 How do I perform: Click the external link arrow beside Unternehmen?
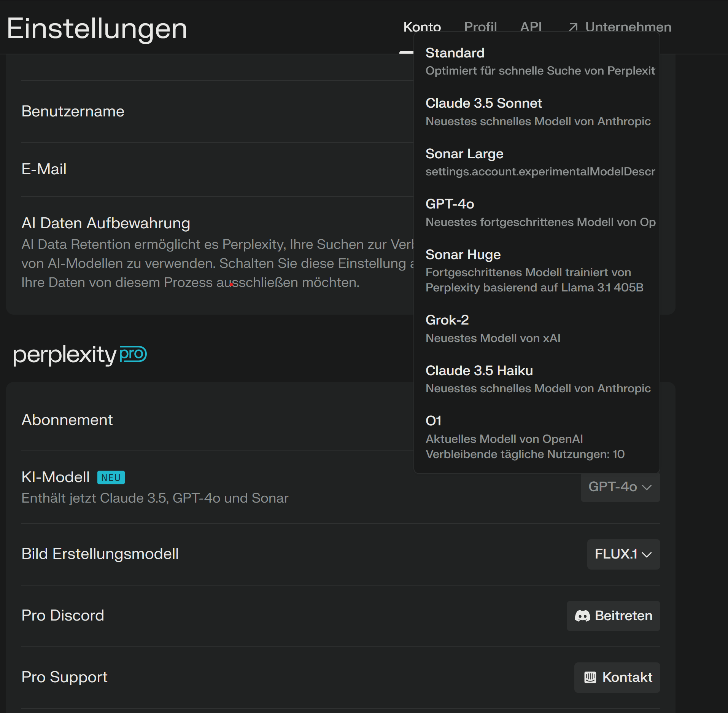[573, 27]
